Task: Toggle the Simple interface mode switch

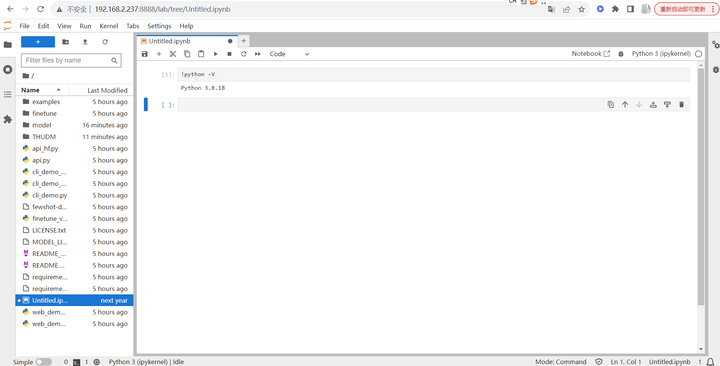Action: (x=44, y=362)
